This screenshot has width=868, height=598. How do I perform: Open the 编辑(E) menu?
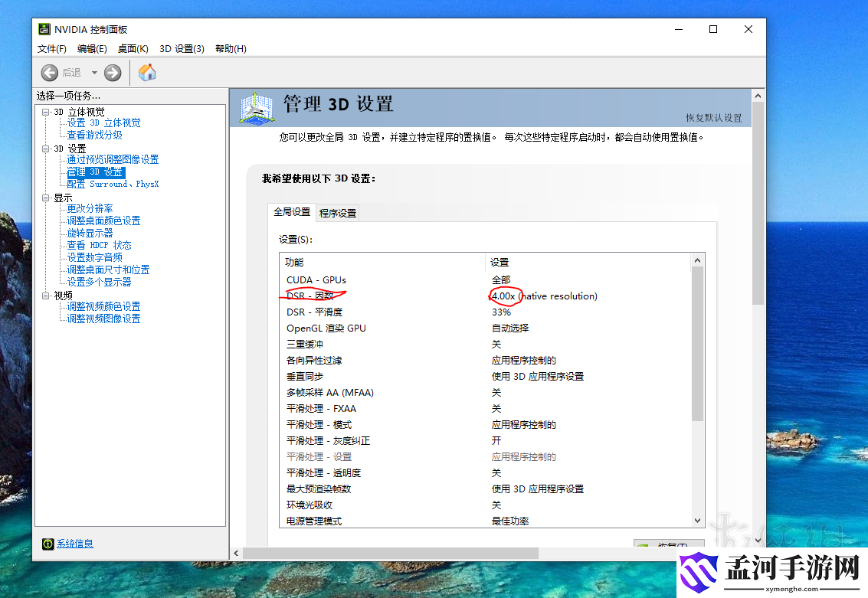[92, 49]
